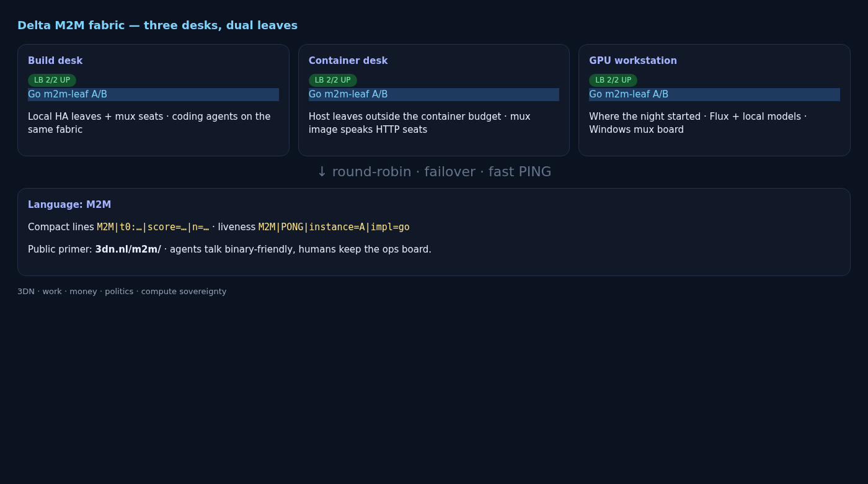Click LB 2/2 UP badge in GPU workstation
The image size is (868, 484).
pos(613,80)
